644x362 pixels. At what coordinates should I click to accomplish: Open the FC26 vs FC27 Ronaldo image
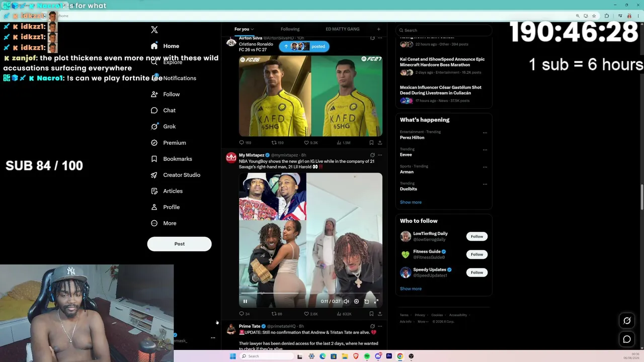tap(310, 96)
